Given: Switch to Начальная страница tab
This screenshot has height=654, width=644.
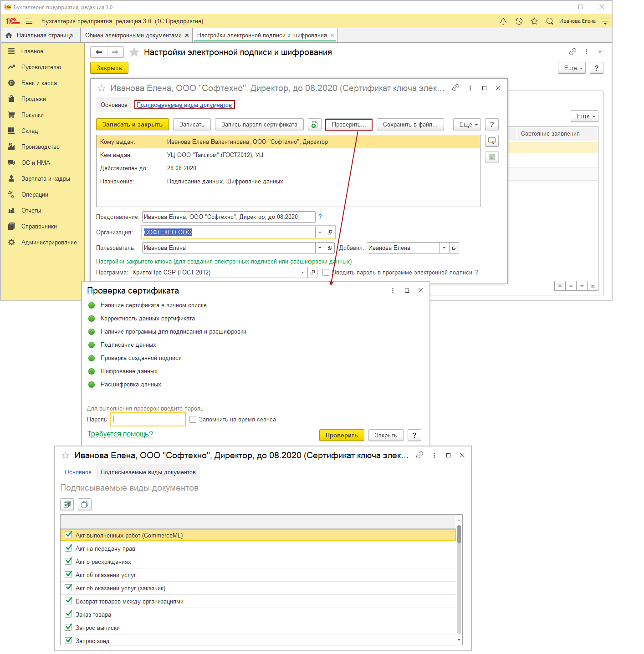Looking at the screenshot, I should 40,35.
